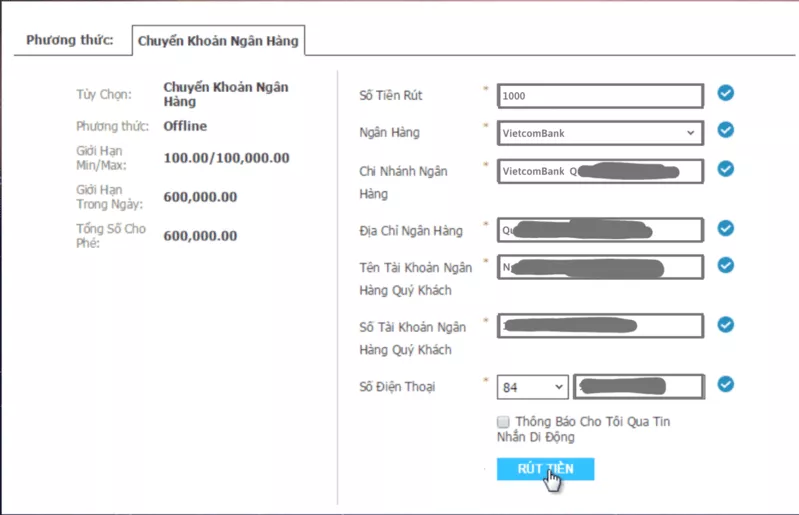This screenshot has height=515, width=799.
Task: Click checkmark icon beside Số Tài Khoản field
Action: pyautogui.click(x=726, y=324)
